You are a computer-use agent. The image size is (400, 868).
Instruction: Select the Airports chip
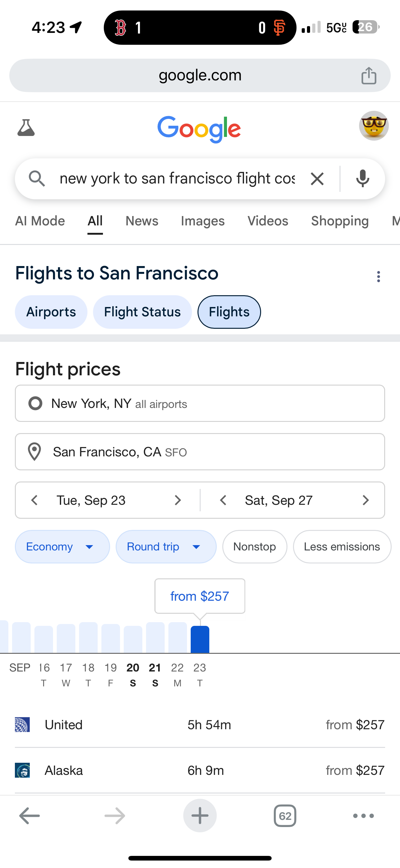(x=51, y=312)
